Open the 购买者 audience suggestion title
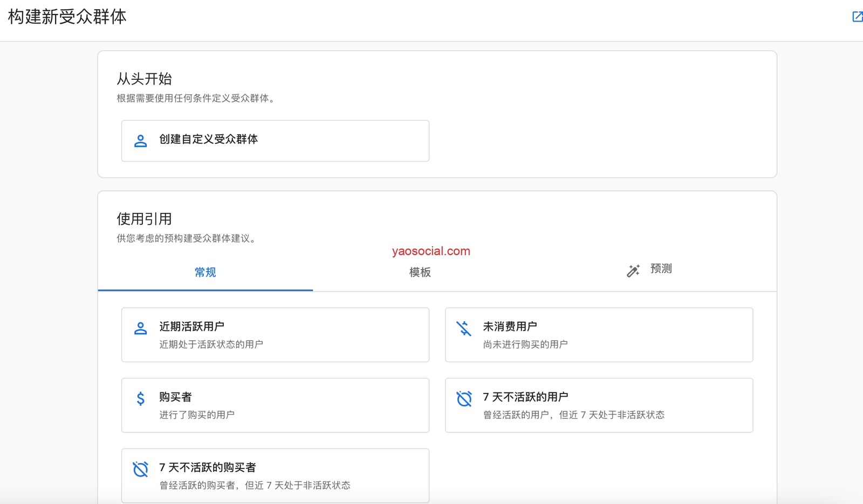Image resolution: width=863 pixels, height=504 pixels. pyautogui.click(x=175, y=397)
